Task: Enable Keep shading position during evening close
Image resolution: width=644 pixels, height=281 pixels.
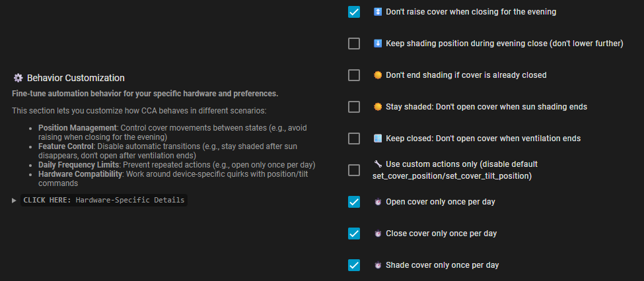Action: coord(354,44)
